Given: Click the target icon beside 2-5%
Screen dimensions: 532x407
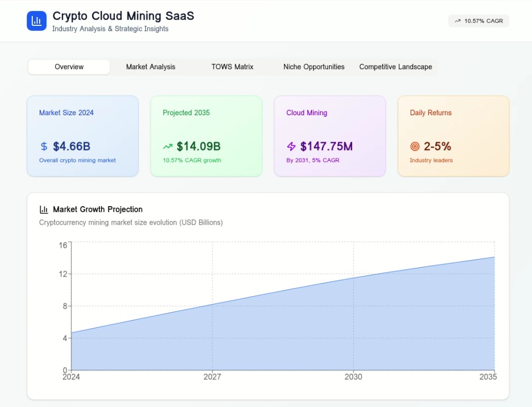Looking at the screenshot, I should pos(415,146).
